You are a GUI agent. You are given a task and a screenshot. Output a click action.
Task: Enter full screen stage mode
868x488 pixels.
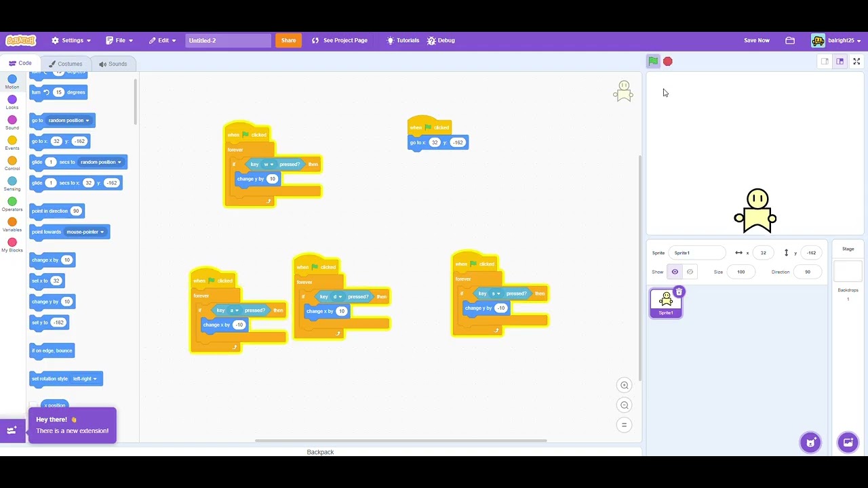(x=856, y=61)
